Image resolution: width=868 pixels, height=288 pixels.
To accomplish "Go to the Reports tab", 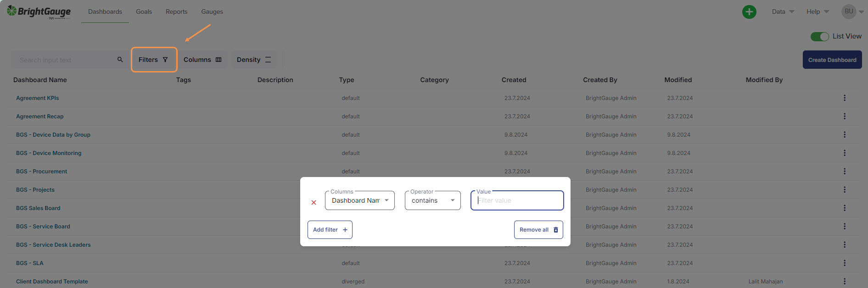I will tap(177, 11).
